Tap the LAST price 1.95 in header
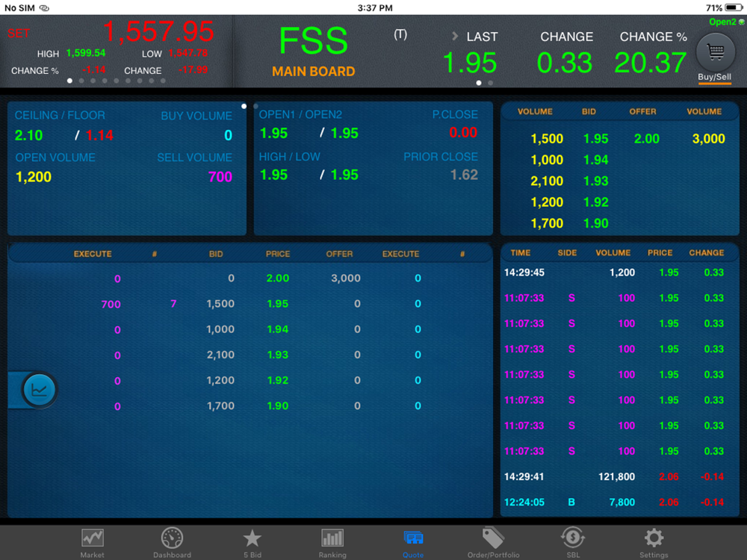 pyautogui.click(x=470, y=63)
